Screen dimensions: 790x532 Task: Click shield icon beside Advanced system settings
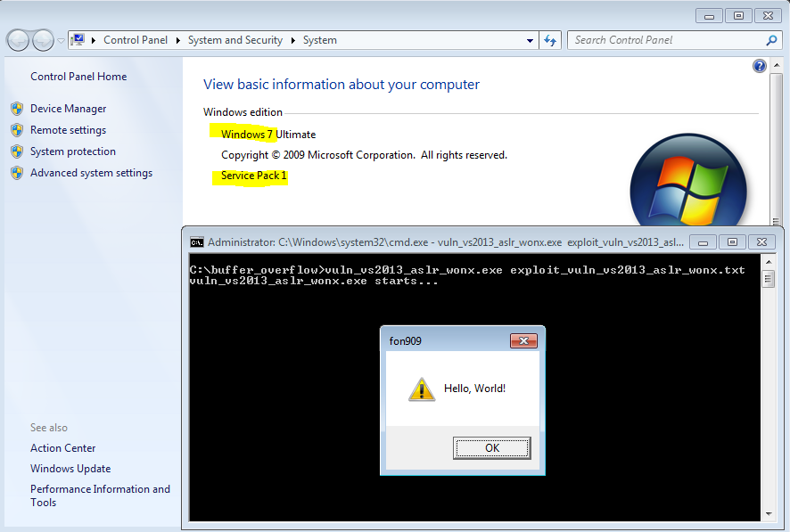17,173
